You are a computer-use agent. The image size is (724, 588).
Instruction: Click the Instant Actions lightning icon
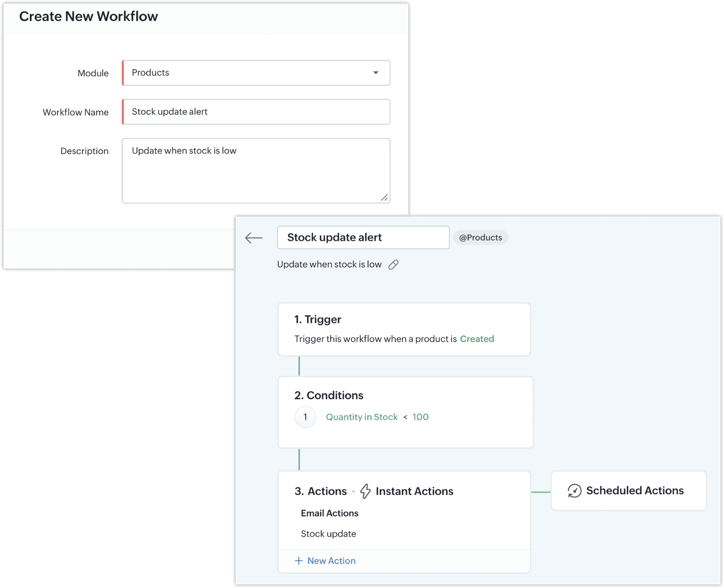click(365, 491)
